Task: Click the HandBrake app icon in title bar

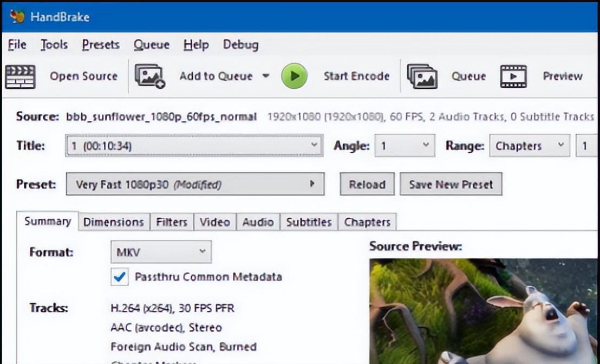Action: 17,16
